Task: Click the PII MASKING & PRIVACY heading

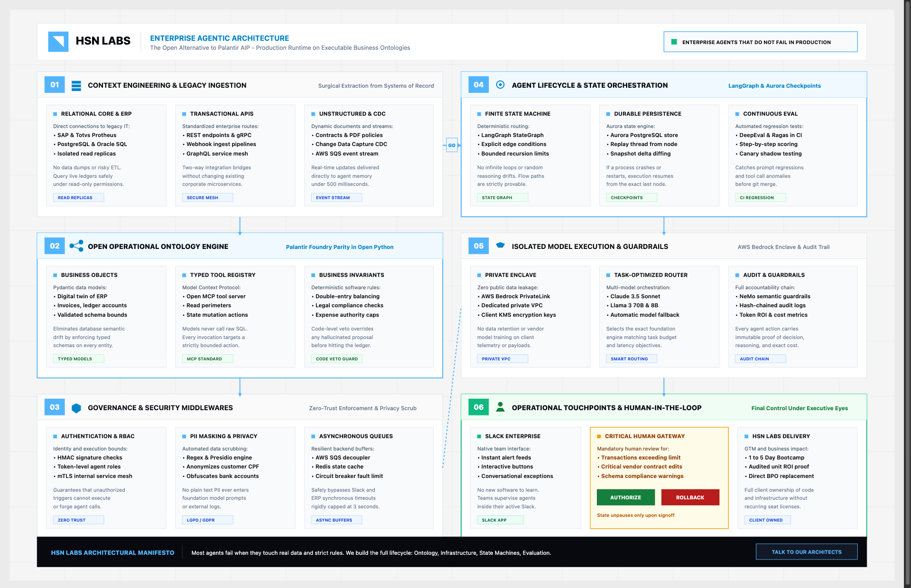Action: (x=223, y=436)
